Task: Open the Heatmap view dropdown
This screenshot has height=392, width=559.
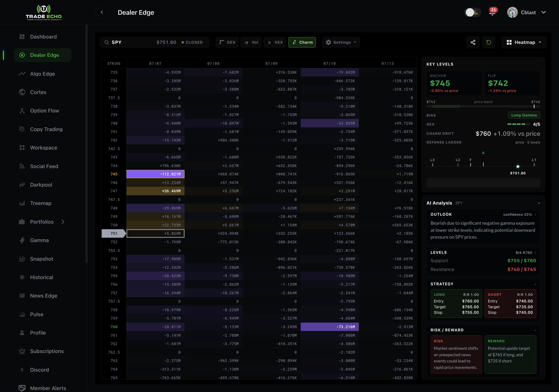Action: [524, 42]
